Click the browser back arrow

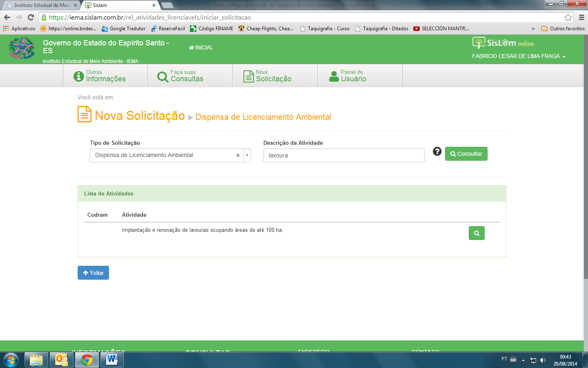(x=7, y=17)
